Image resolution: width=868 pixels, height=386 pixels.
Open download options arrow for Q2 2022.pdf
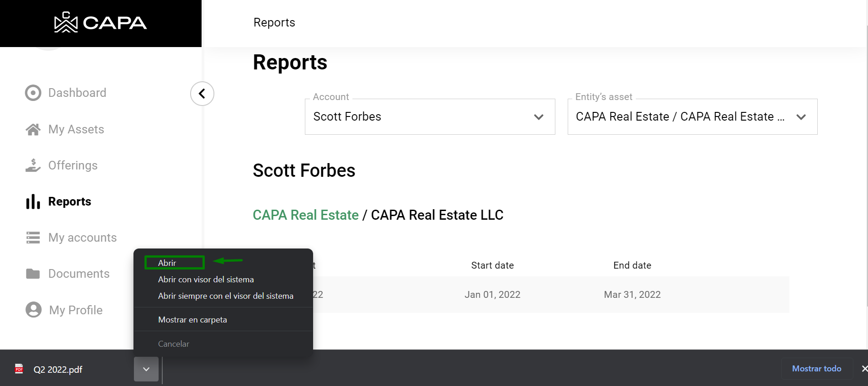[146, 369]
